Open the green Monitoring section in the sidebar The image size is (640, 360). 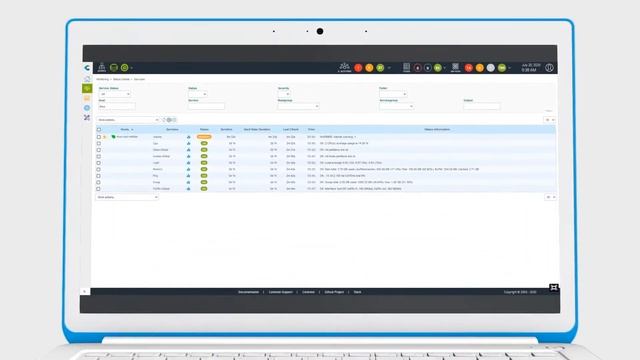87,88
